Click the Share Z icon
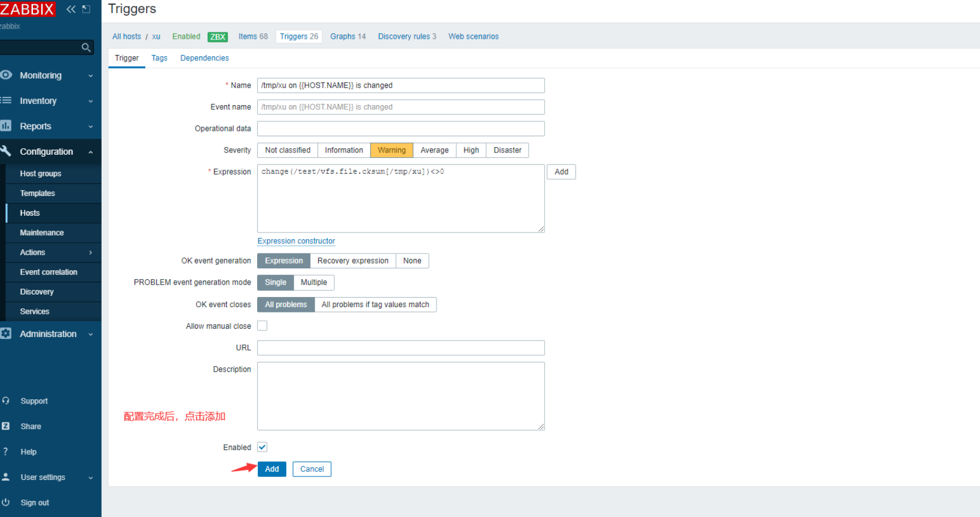This screenshot has height=517, width=980. pos(6,426)
